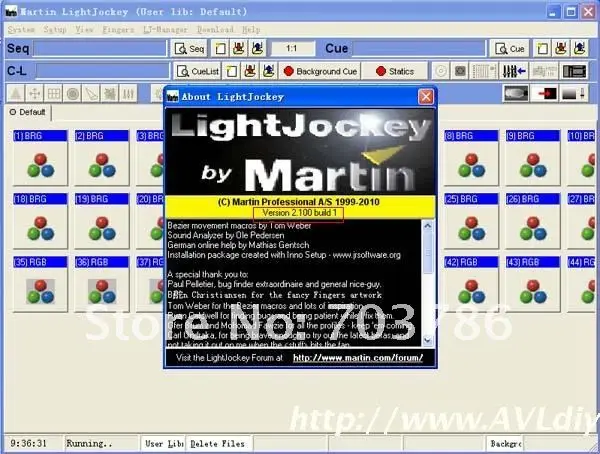Open the System menu
600x454 pixels.
click(x=21, y=29)
